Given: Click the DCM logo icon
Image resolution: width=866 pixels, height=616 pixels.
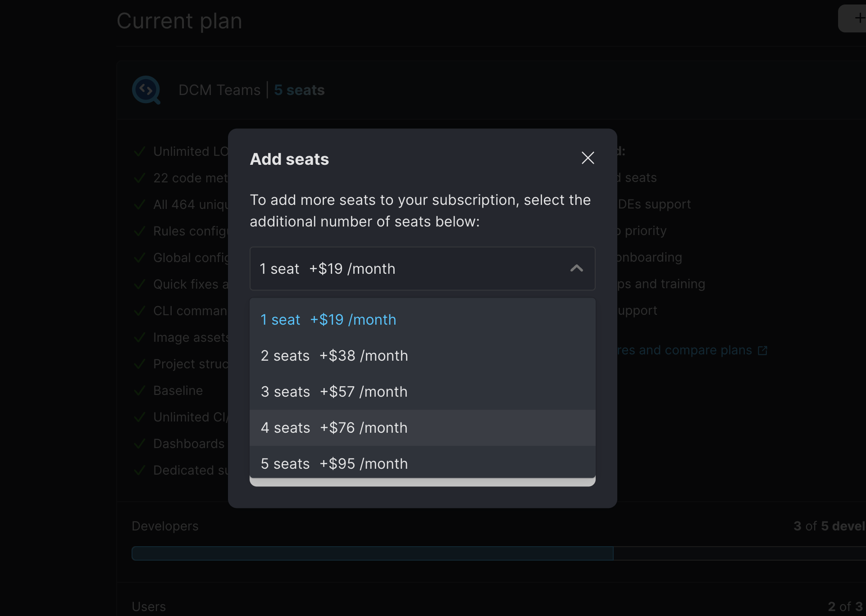Looking at the screenshot, I should (146, 90).
